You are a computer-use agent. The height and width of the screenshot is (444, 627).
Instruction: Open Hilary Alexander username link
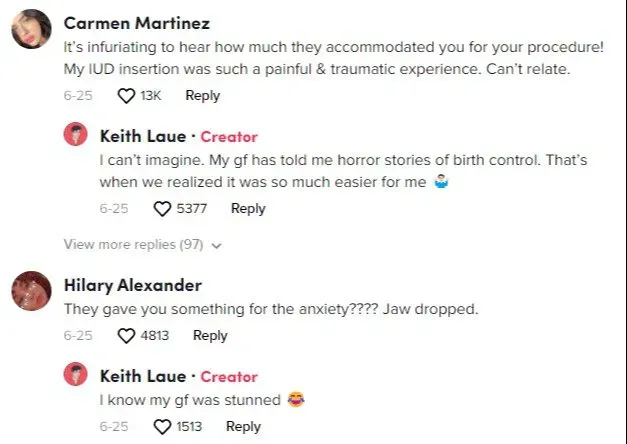point(133,285)
